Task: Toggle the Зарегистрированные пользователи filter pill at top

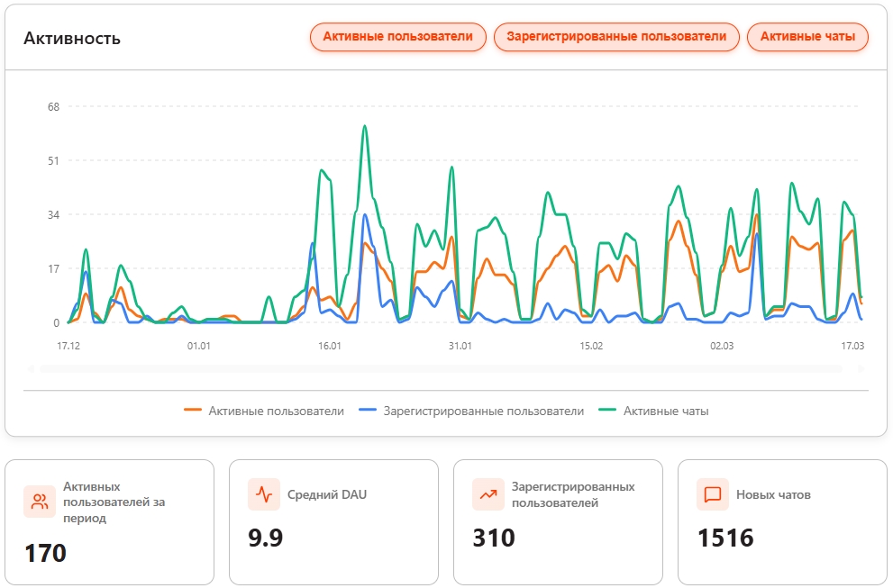Action: (616, 37)
